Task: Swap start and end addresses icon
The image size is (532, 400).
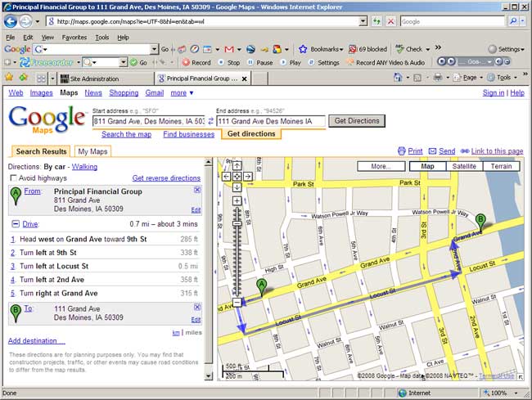Action: [210, 121]
